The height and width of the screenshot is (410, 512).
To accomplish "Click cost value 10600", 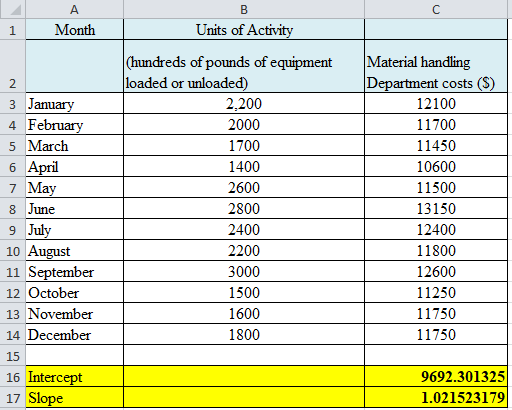I will pyautogui.click(x=436, y=167).
